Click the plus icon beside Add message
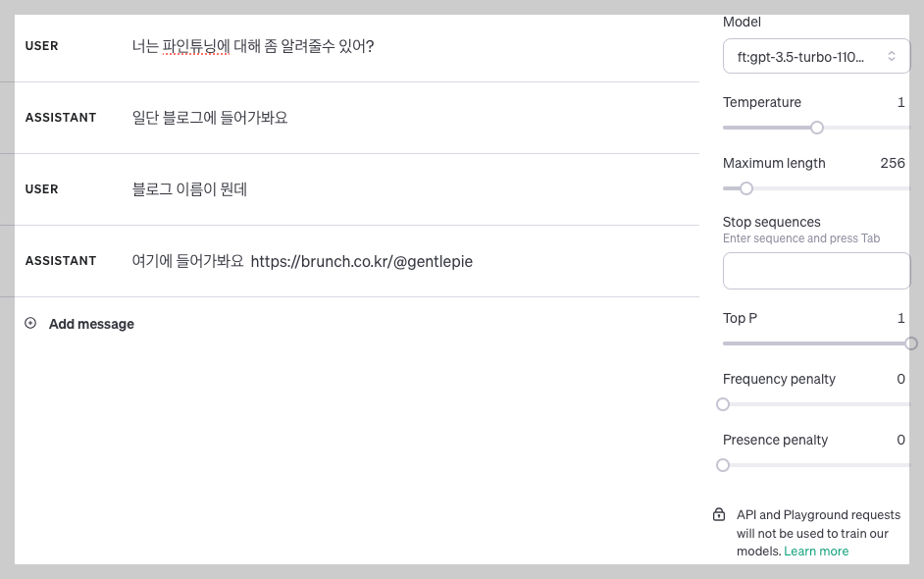924x579 pixels. (30, 323)
